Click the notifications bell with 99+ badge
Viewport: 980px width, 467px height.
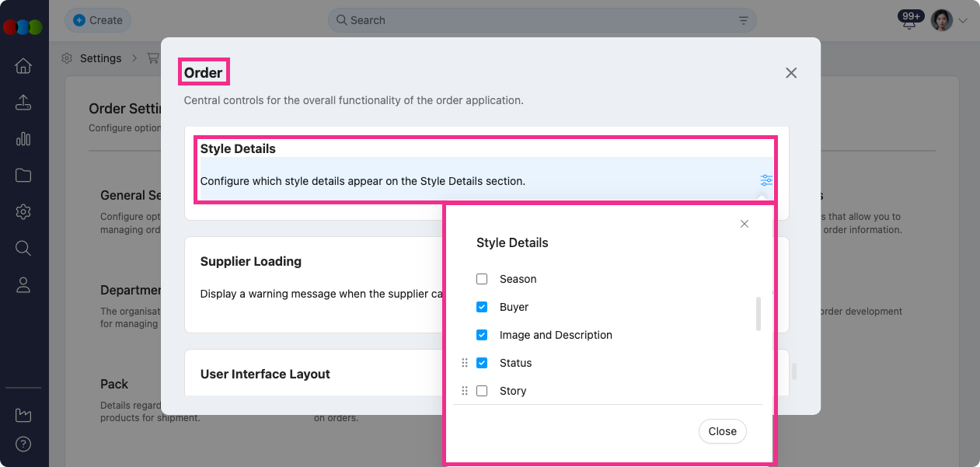pos(909,23)
